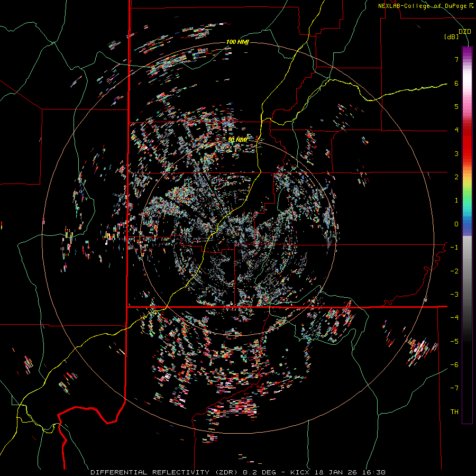Click the -5 dB label on legend
The height and width of the screenshot is (476, 476).
[x=454, y=342]
